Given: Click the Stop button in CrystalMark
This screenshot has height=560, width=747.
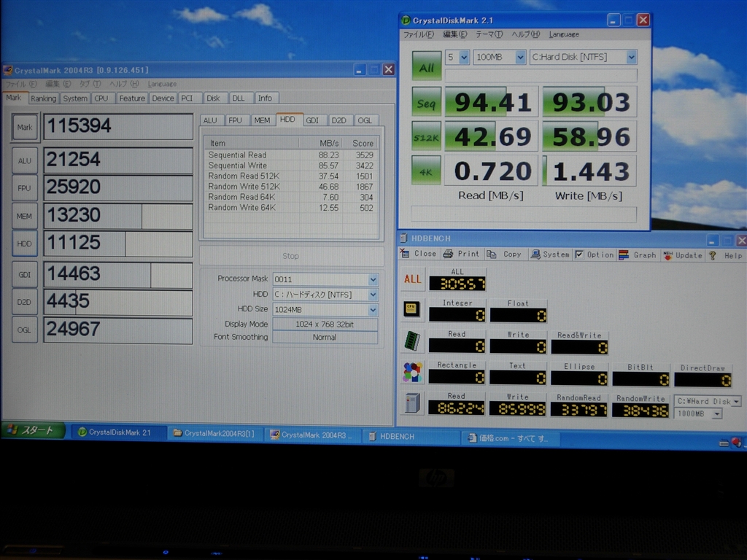Looking at the screenshot, I should (291, 256).
